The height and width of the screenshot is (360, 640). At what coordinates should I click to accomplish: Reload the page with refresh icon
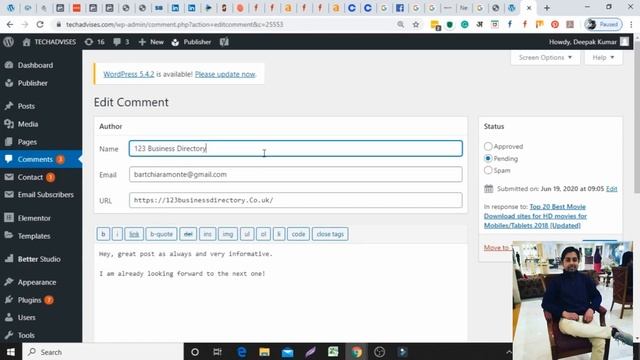(x=40, y=24)
